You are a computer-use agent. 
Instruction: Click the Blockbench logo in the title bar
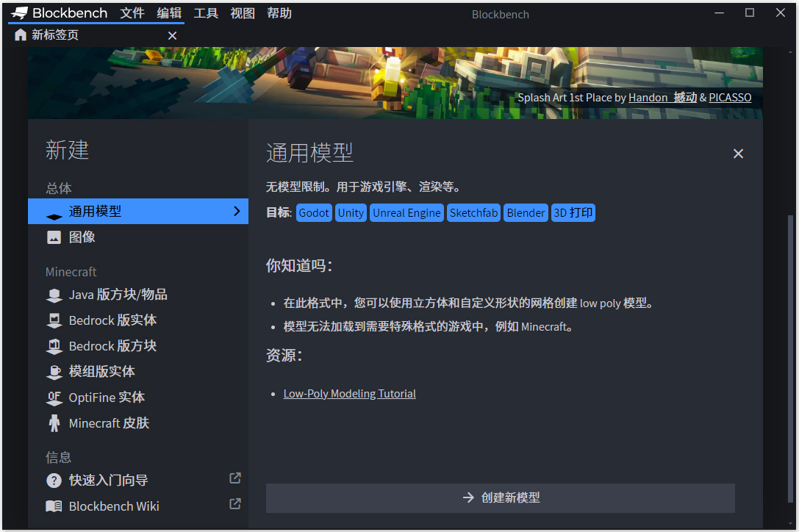18,12
